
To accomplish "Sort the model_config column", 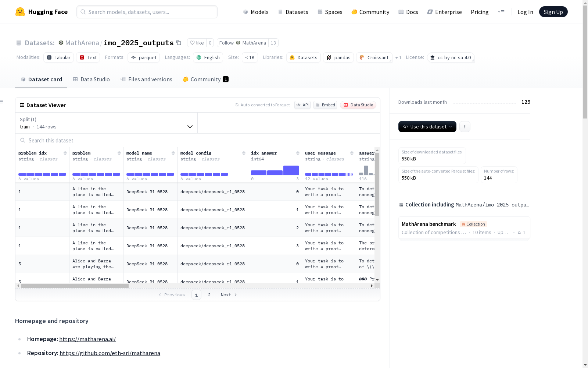I will [244, 153].
